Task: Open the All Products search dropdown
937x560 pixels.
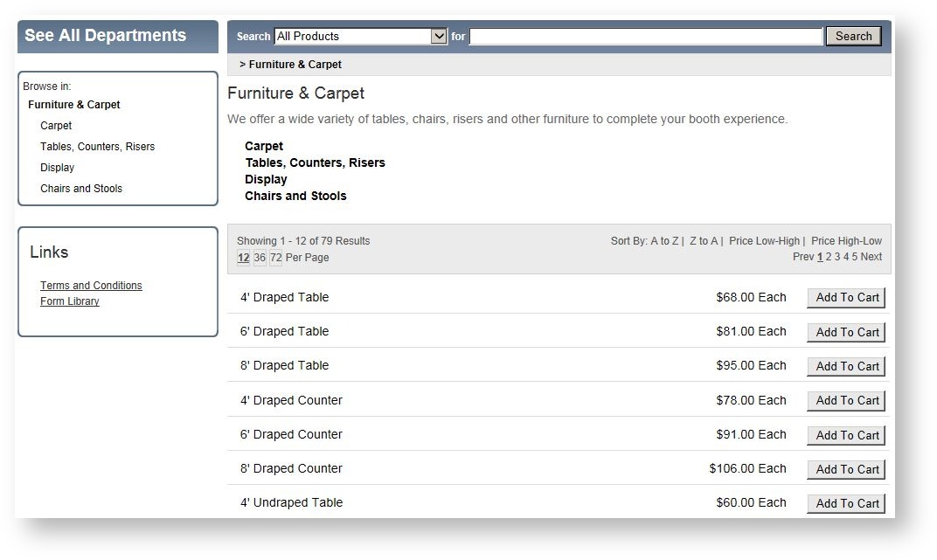Action: pos(439,36)
